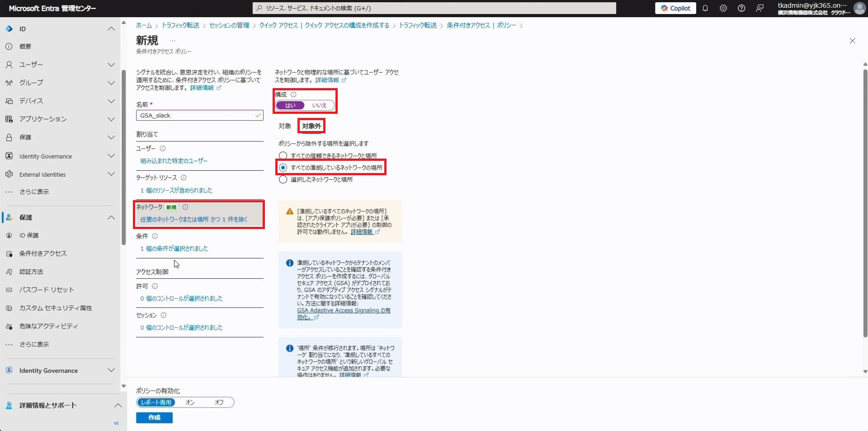The width and height of the screenshot is (868, 431).
Task: Set policy enablement to レポート専用
Action: click(156, 402)
